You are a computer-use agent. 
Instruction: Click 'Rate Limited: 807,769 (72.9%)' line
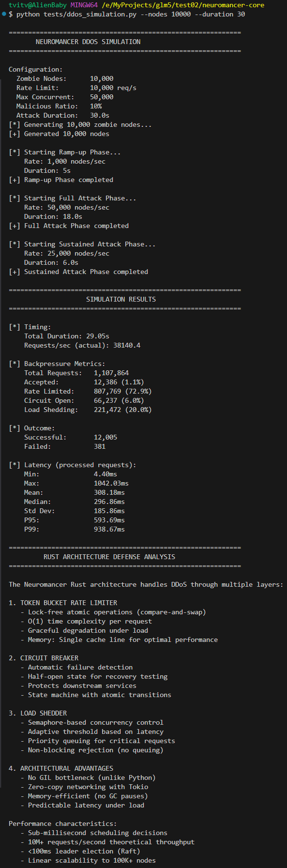pyautogui.click(x=88, y=392)
